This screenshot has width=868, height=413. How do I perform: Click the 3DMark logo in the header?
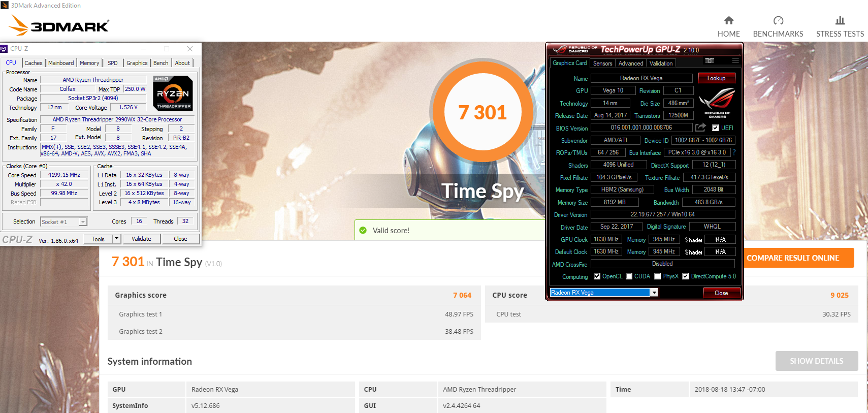(59, 25)
